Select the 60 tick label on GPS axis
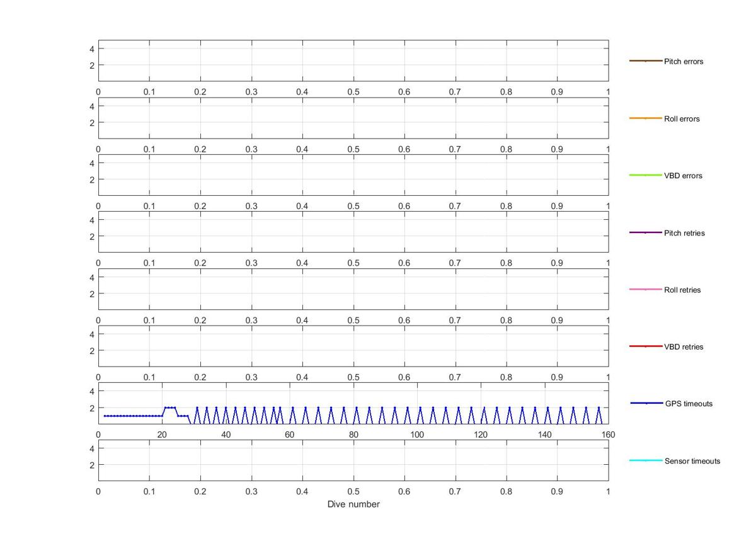 290,435
